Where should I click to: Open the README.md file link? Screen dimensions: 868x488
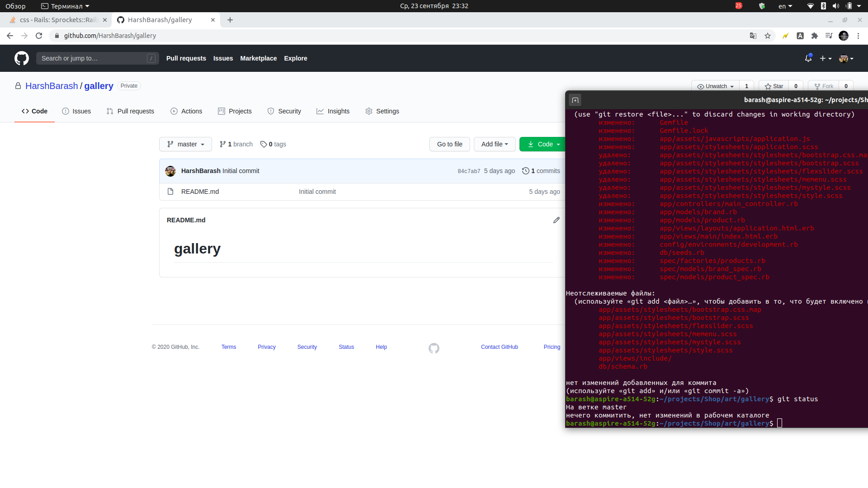point(200,192)
